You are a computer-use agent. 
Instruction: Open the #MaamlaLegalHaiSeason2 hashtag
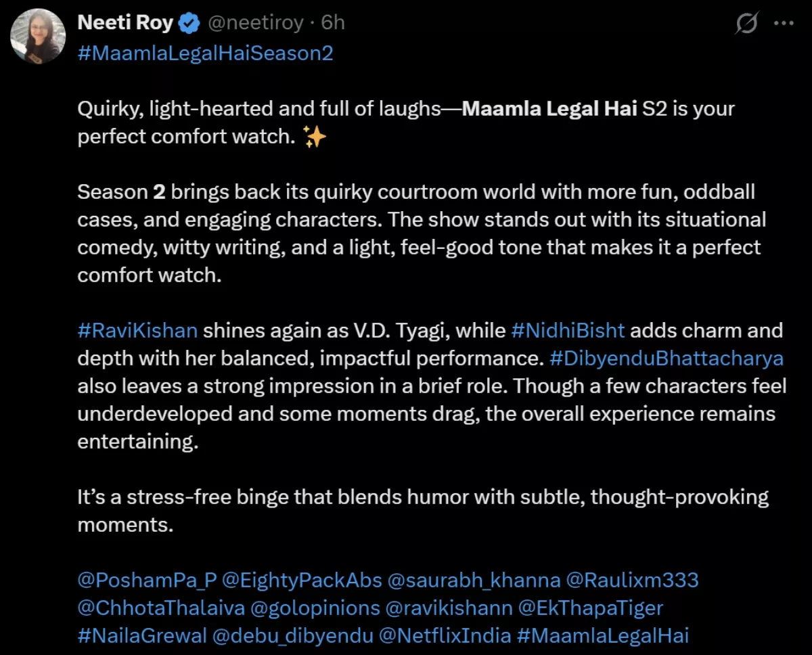tap(205, 53)
